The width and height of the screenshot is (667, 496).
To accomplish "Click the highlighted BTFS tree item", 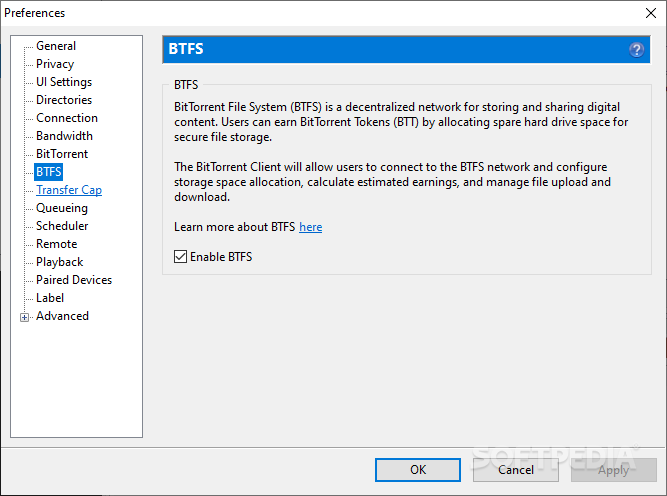I will click(x=48, y=172).
